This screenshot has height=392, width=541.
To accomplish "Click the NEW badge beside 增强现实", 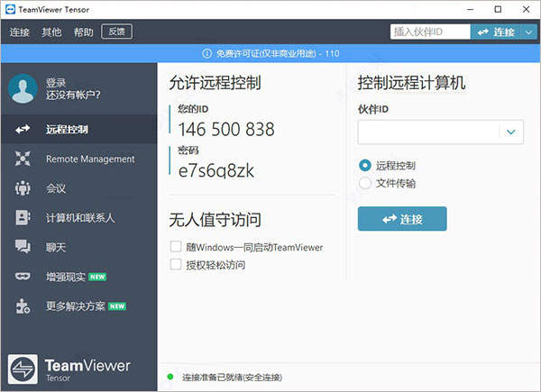I will click(97, 277).
